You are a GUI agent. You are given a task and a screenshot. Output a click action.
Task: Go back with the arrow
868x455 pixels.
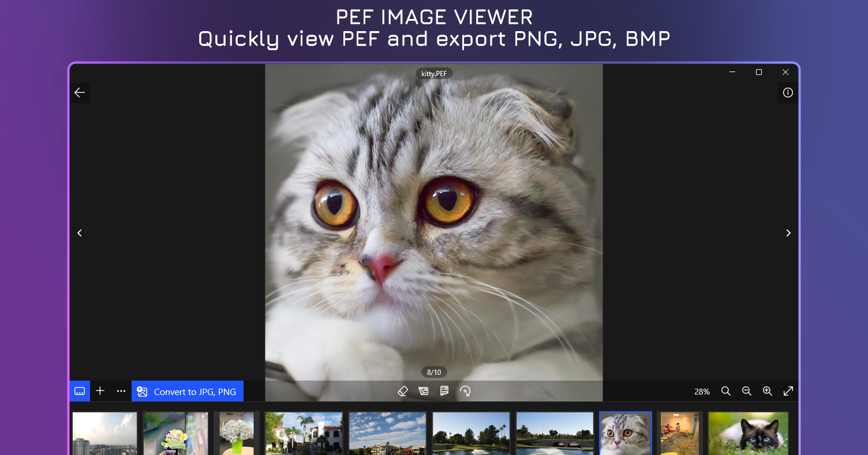click(x=80, y=92)
